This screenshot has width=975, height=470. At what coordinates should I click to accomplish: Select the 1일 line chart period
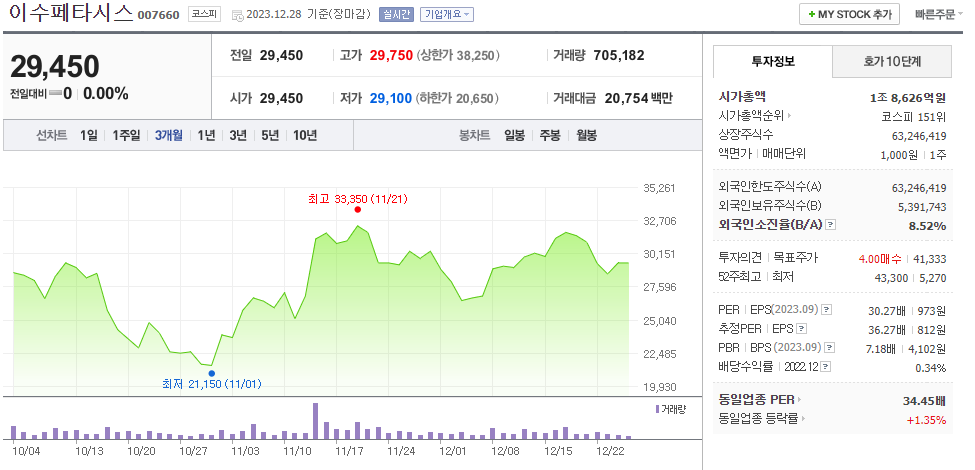pos(88,136)
